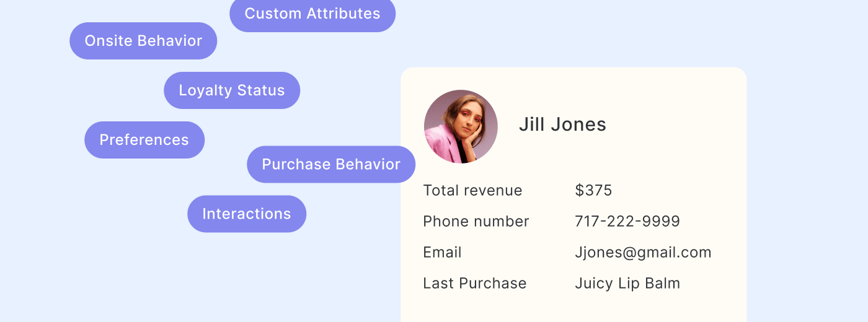The height and width of the screenshot is (322, 868).
Task: Click the Juicy Lip Balm purchase value
Action: point(627,284)
